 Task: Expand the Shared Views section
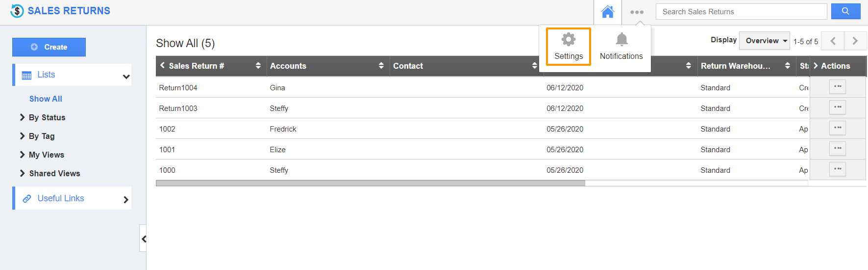tap(54, 173)
